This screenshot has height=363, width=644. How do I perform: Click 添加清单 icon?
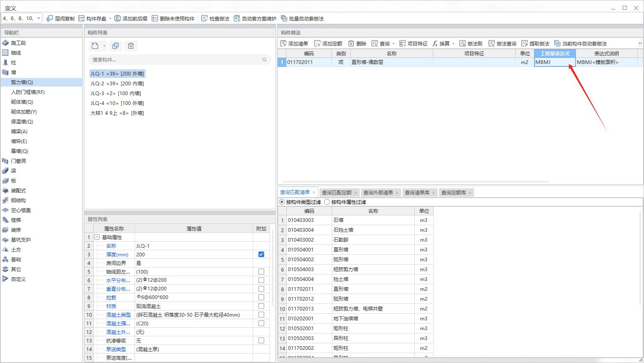click(x=283, y=43)
